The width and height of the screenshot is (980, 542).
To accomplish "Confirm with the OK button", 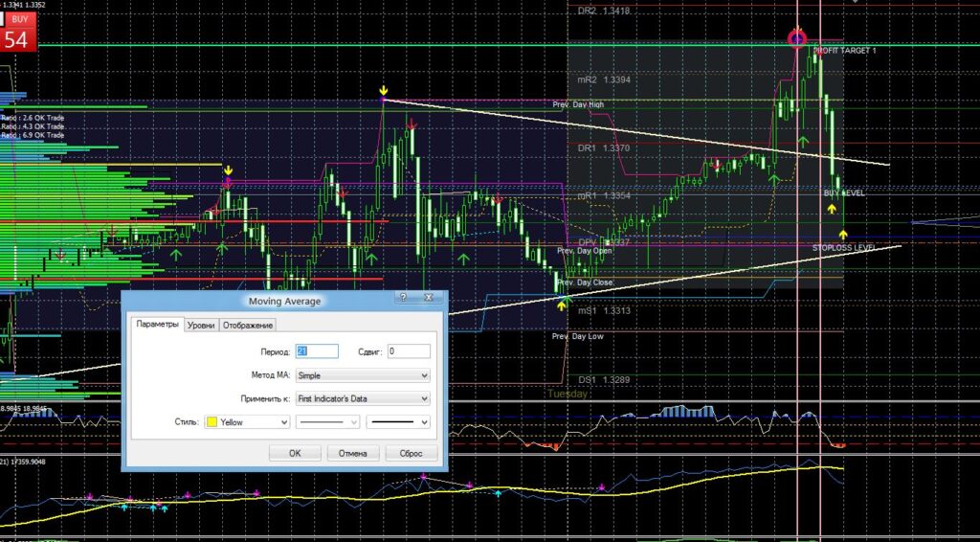I will 295,453.
